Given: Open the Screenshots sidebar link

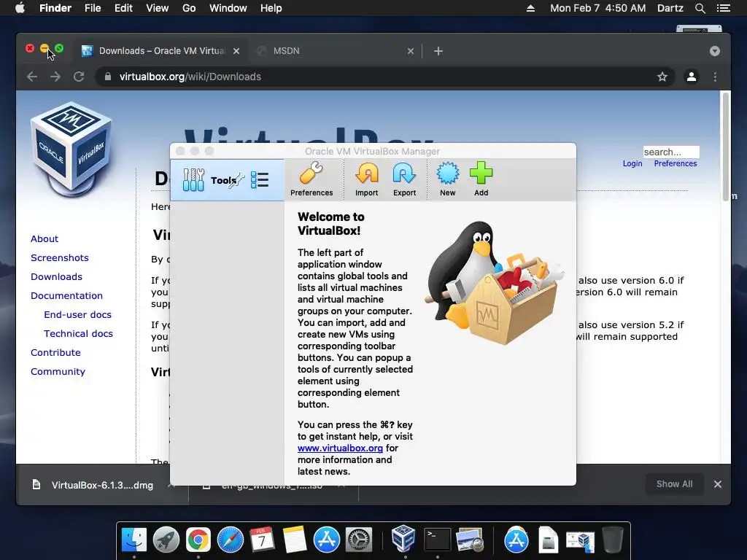Looking at the screenshot, I should click(x=60, y=257).
